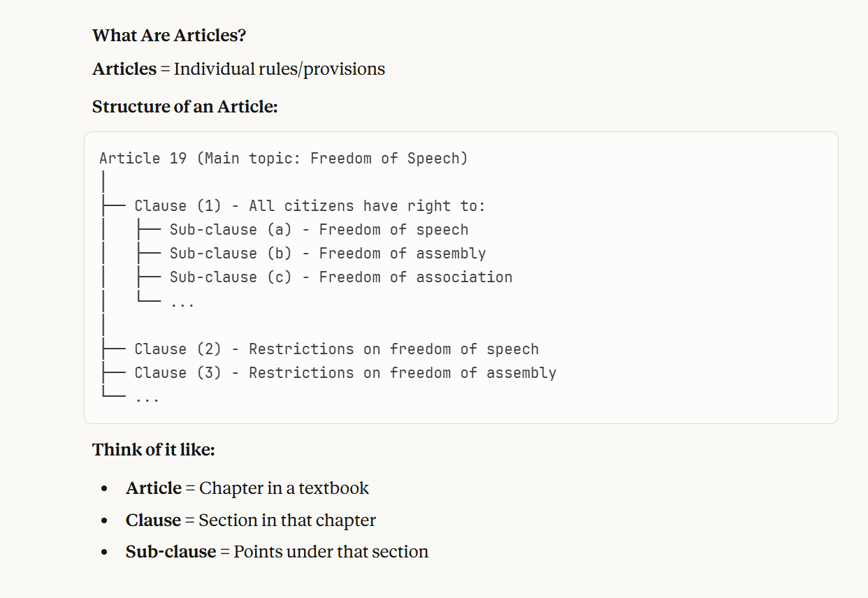Click the "Chapter in a textbook" text

point(284,488)
